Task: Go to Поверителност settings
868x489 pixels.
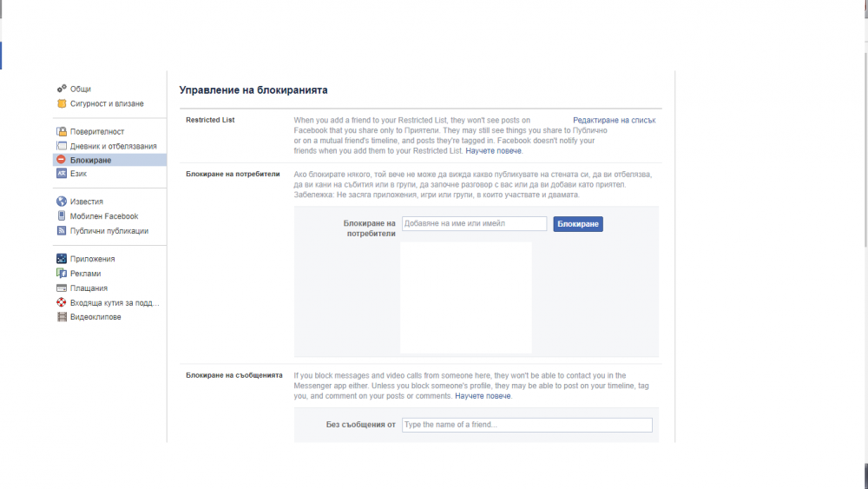Action: 97,132
